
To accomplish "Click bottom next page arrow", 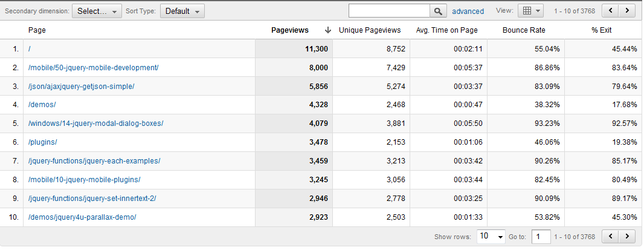I will (x=628, y=236).
